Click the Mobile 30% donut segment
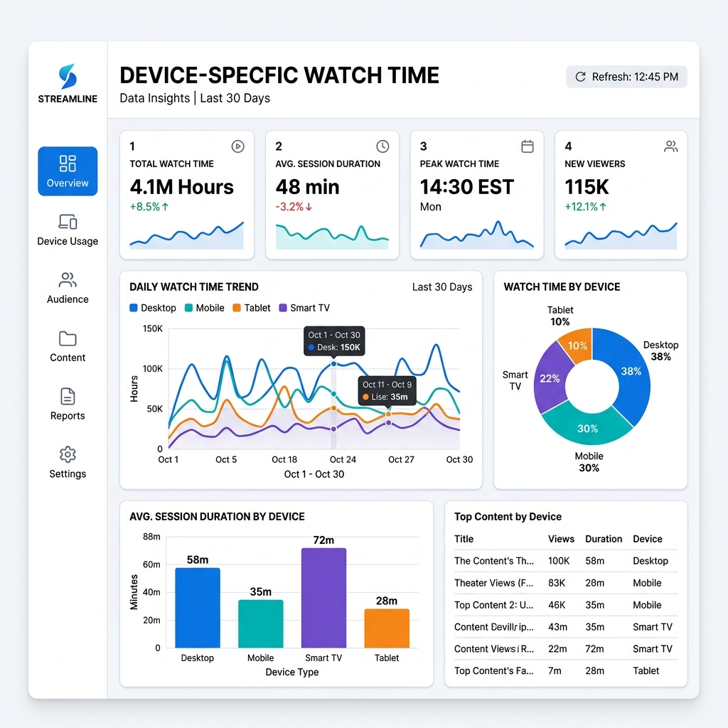This screenshot has height=728, width=728. (588, 428)
